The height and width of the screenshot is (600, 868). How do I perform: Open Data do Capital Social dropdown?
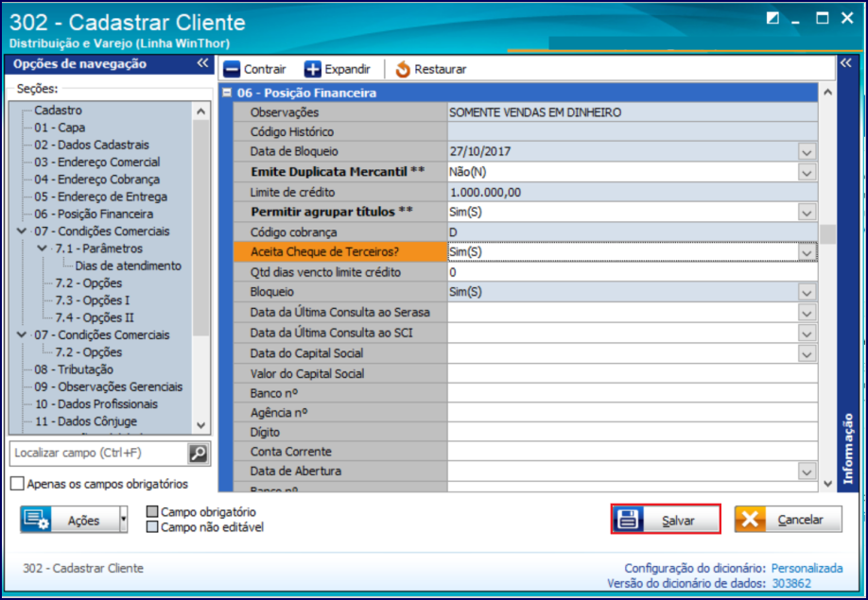click(807, 354)
